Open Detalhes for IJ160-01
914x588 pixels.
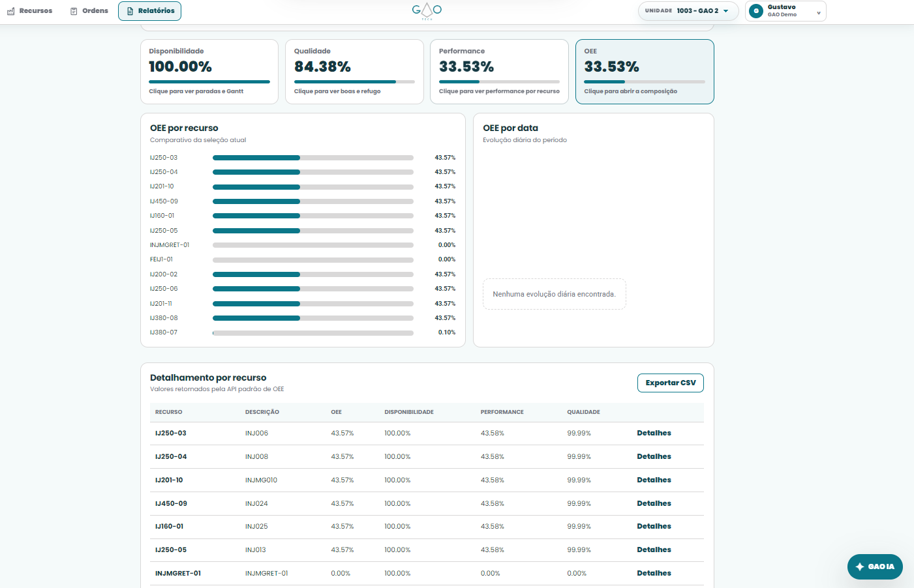tap(654, 526)
